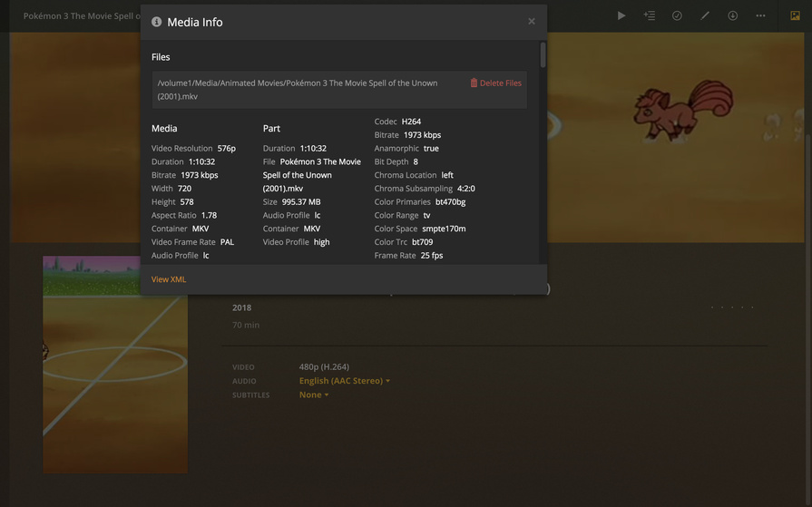Click the Color Trc value bt709
The image size is (812, 507).
point(422,242)
